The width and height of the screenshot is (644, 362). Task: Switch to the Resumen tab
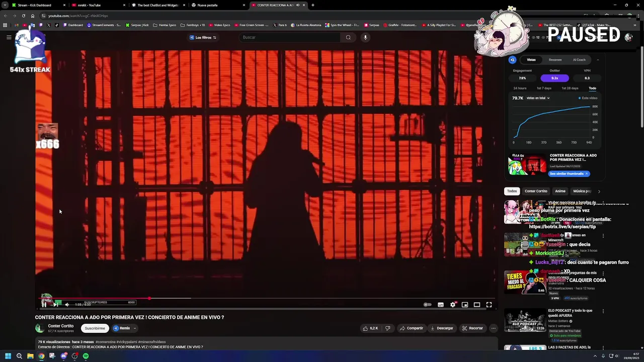click(x=555, y=60)
